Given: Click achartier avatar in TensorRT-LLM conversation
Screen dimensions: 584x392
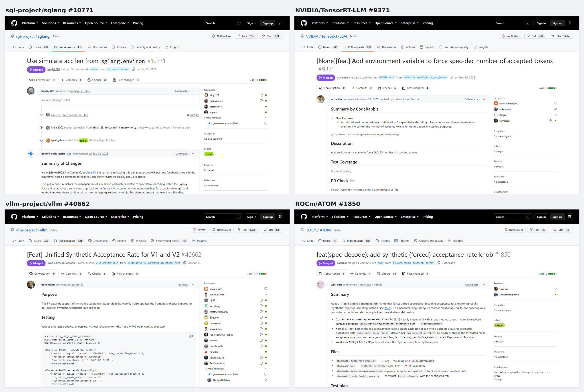Looking at the screenshot, I should tap(321, 99).
